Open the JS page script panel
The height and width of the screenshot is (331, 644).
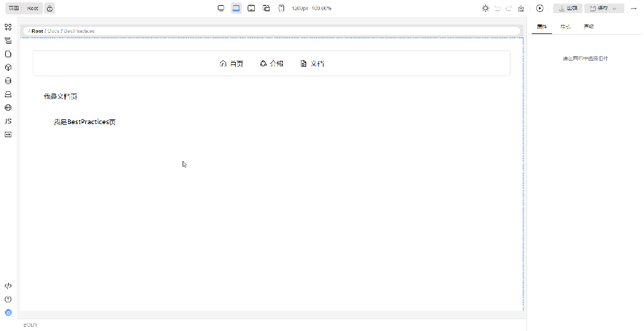point(8,121)
